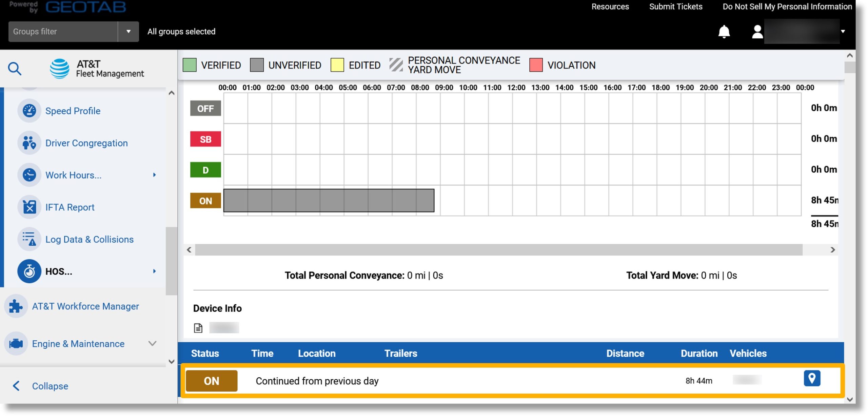Image resolution: width=868 pixels, height=416 pixels.
Task: Click the Geotab logo in the header
Action: pos(86,7)
